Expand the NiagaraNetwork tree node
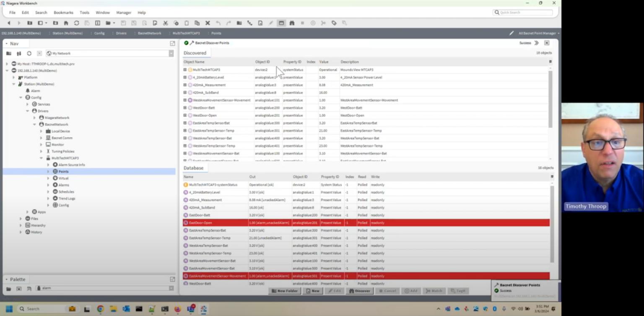Viewport: 644px width, 316px height. click(34, 118)
